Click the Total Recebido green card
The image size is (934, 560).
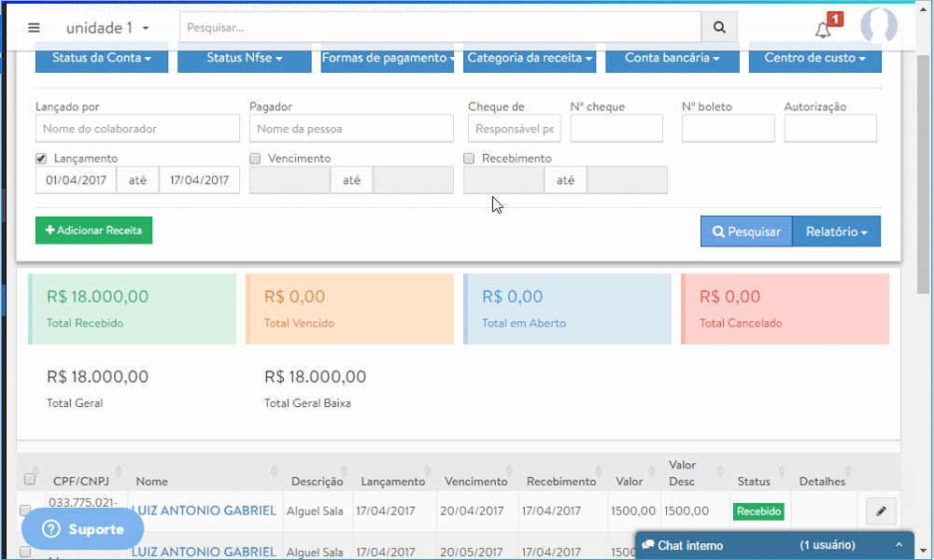point(132,309)
